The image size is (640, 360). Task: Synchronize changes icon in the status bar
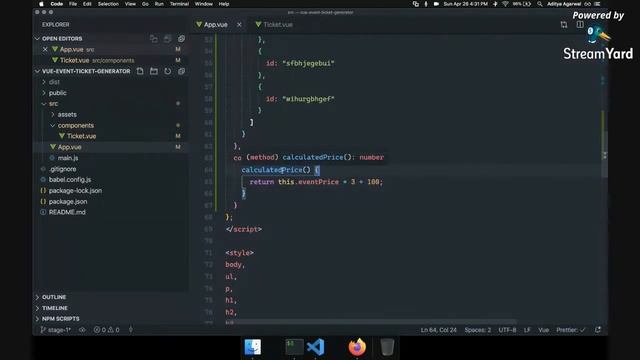(82, 330)
